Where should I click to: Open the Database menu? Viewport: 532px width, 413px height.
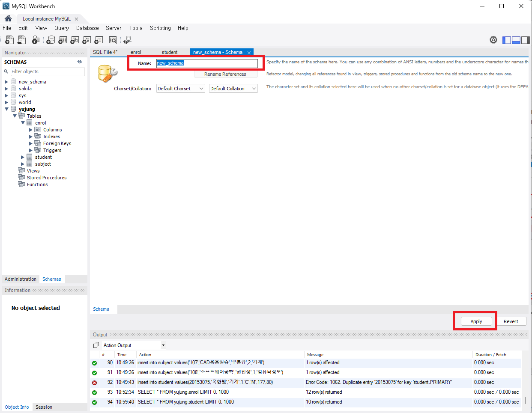(x=87, y=28)
